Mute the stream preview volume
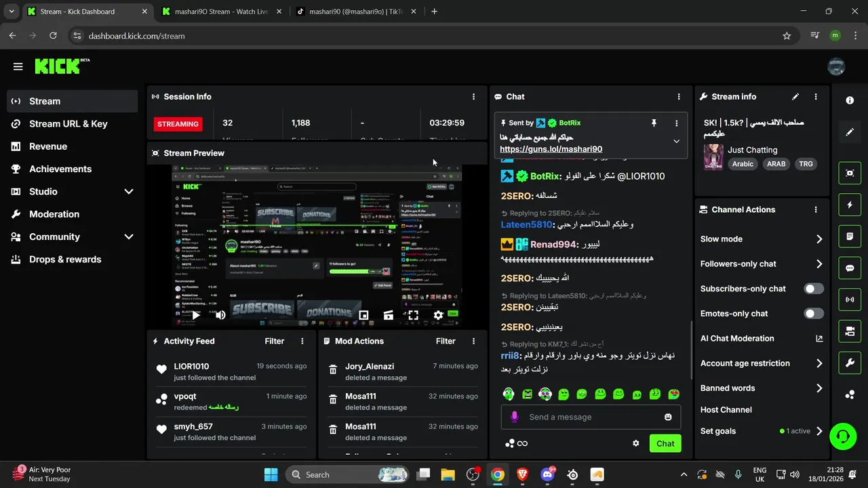This screenshot has height=488, width=868. 220,315
